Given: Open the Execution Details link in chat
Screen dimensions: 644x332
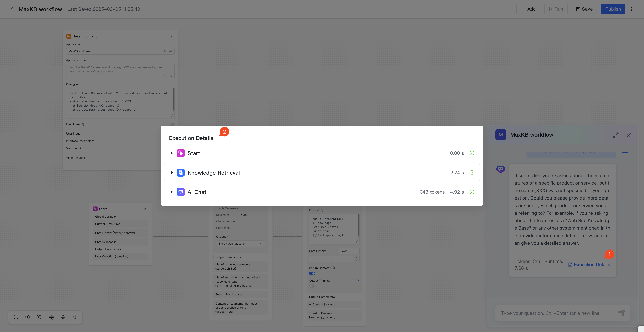Looking at the screenshot, I should coord(589,265).
